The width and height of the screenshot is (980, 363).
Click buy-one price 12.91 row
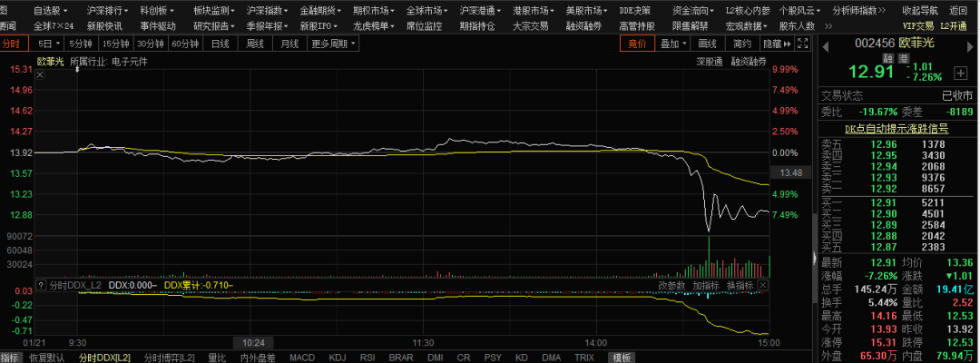897,202
